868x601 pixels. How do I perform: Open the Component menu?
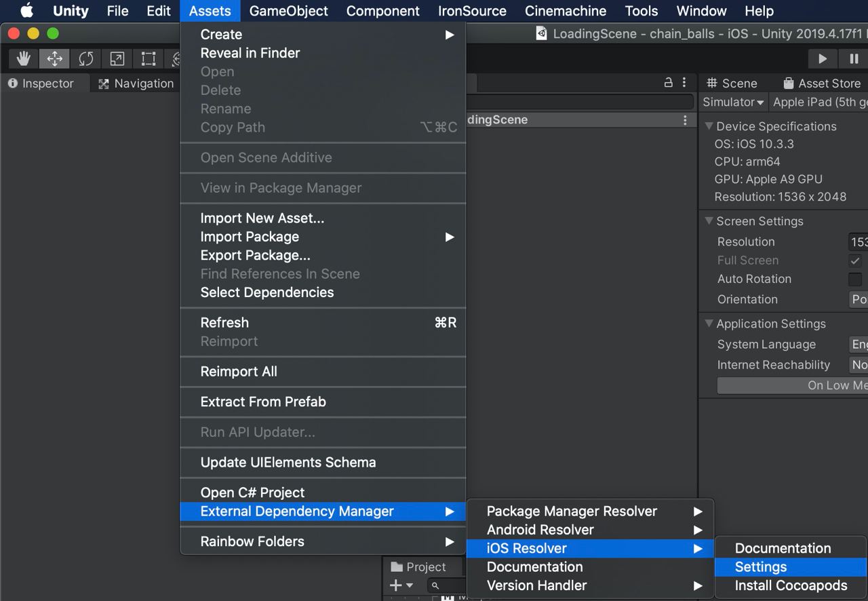click(383, 11)
